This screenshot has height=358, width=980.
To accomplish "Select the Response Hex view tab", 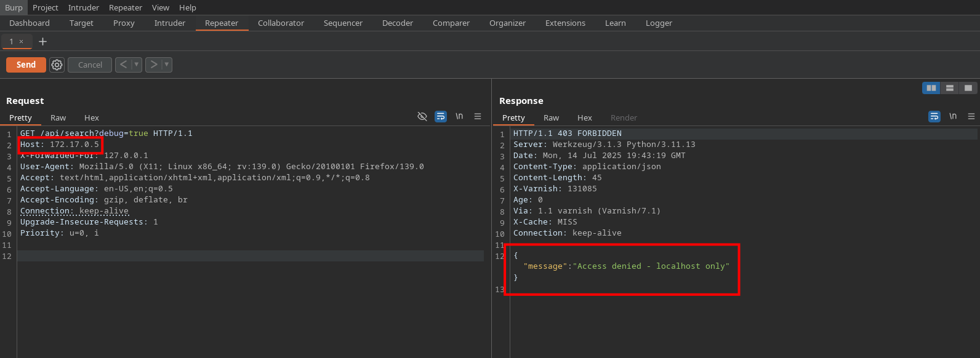I will [x=585, y=117].
